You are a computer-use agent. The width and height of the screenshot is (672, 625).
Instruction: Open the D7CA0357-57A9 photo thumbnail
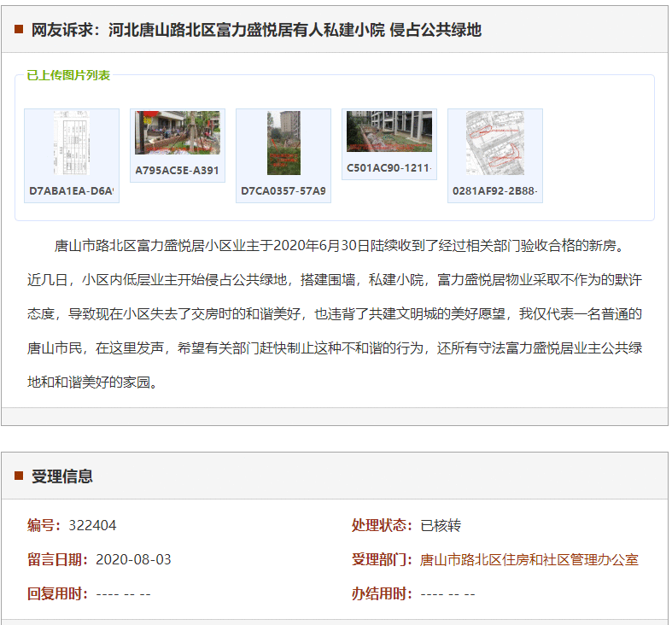[283, 143]
